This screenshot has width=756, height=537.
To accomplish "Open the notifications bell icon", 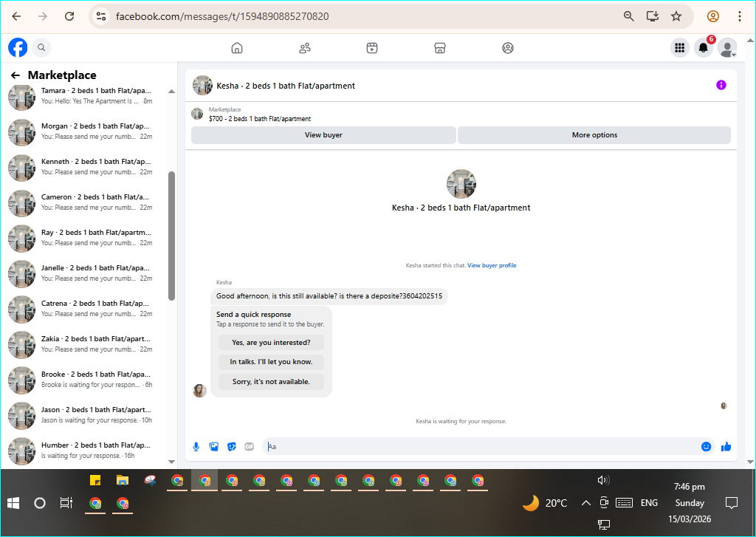I will click(704, 48).
